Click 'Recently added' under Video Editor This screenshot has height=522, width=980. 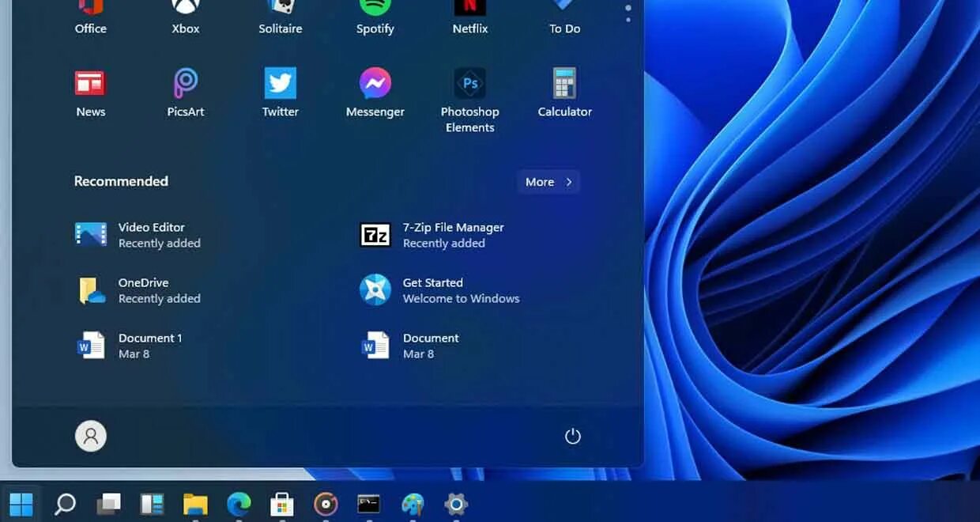(159, 244)
